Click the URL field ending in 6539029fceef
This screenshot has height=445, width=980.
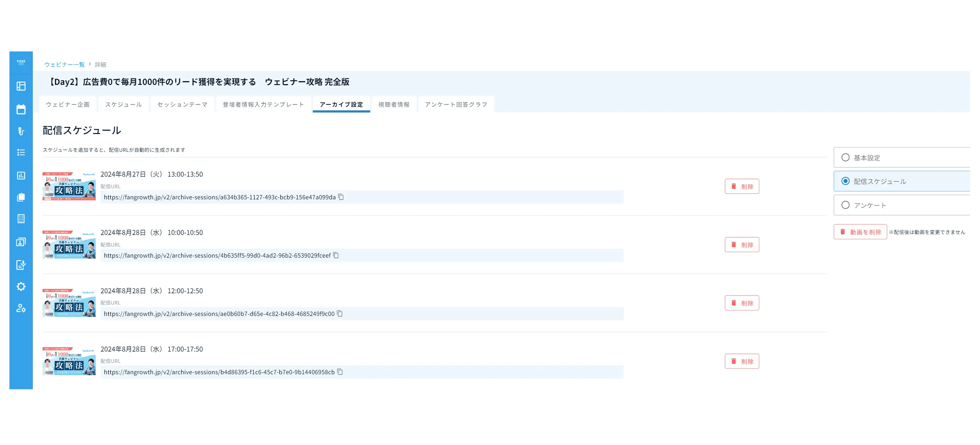click(x=362, y=256)
